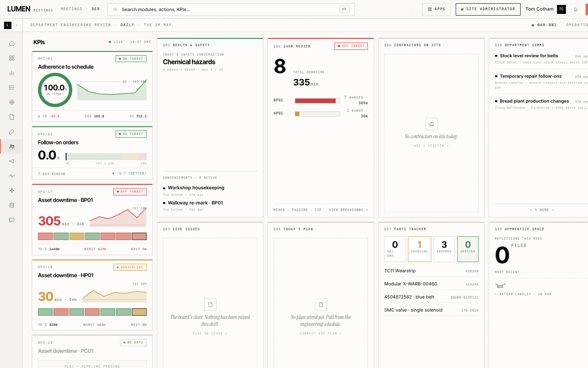Screen dimensions: 588x368
Task: Click the TC user avatar
Action: [561, 9]
